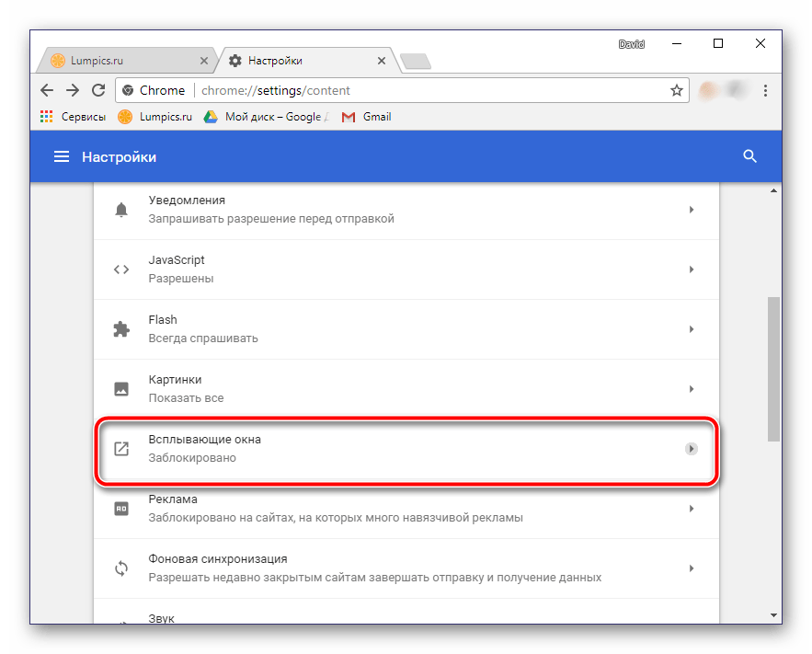Viewport: 812px width, 654px height.
Task: Expand the Реклама arrow
Action: click(x=692, y=509)
